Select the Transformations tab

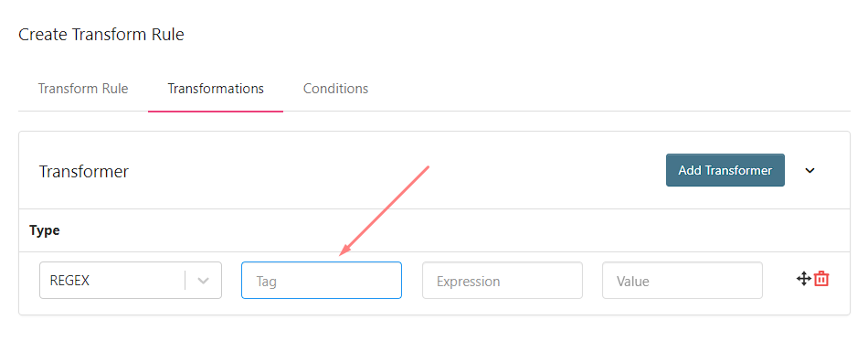216,89
